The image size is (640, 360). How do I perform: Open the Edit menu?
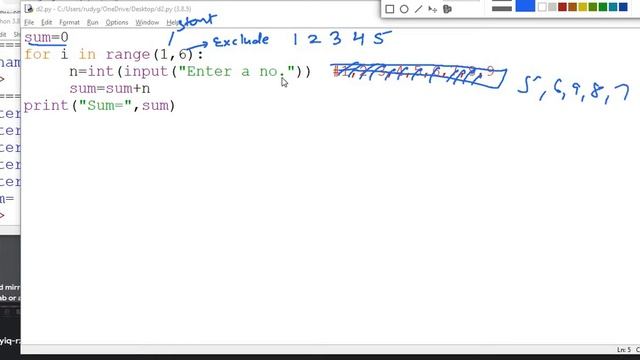point(47,22)
